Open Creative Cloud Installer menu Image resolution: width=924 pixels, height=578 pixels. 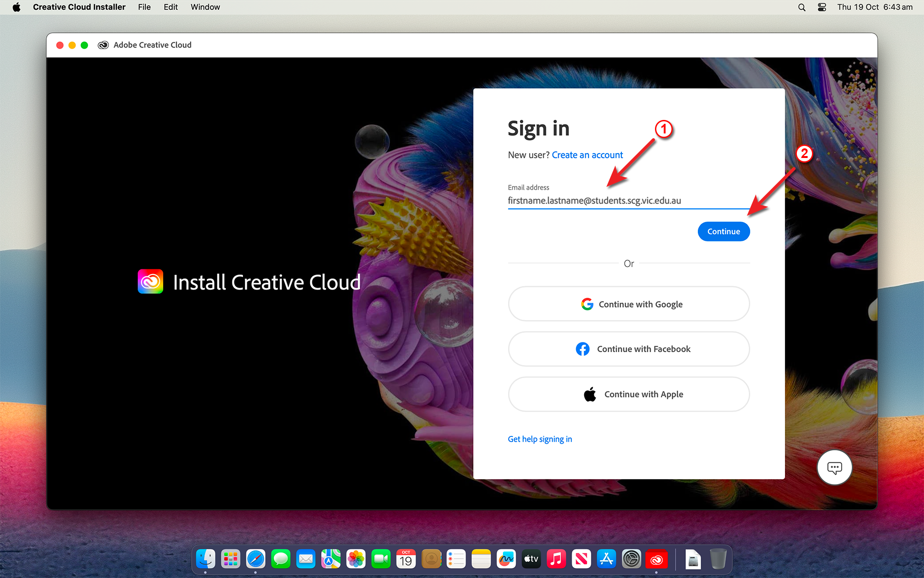(79, 7)
